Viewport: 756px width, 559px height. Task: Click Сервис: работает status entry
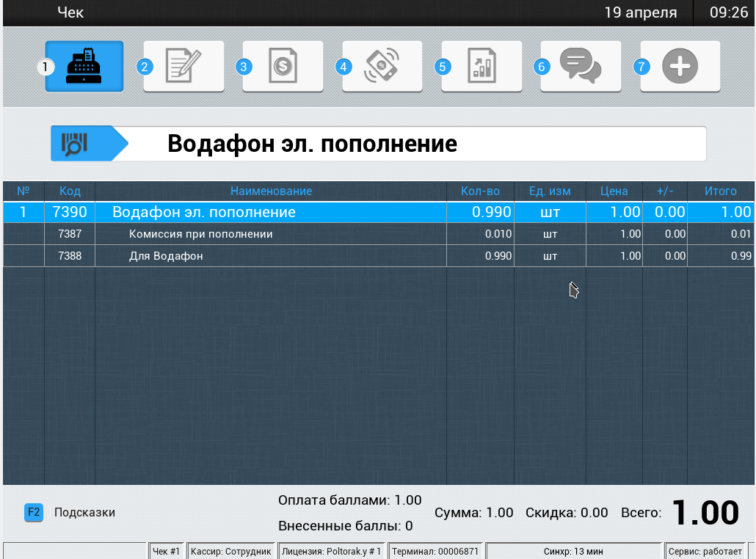point(705,551)
